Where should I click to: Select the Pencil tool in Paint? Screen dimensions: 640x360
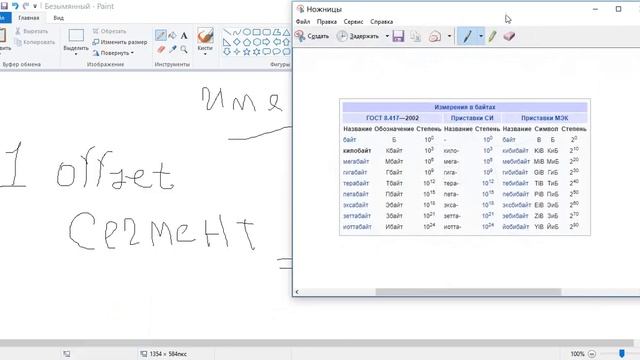tap(160, 36)
